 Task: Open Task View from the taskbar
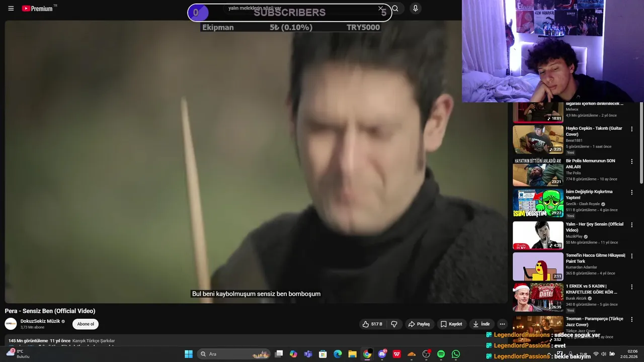click(x=279, y=354)
